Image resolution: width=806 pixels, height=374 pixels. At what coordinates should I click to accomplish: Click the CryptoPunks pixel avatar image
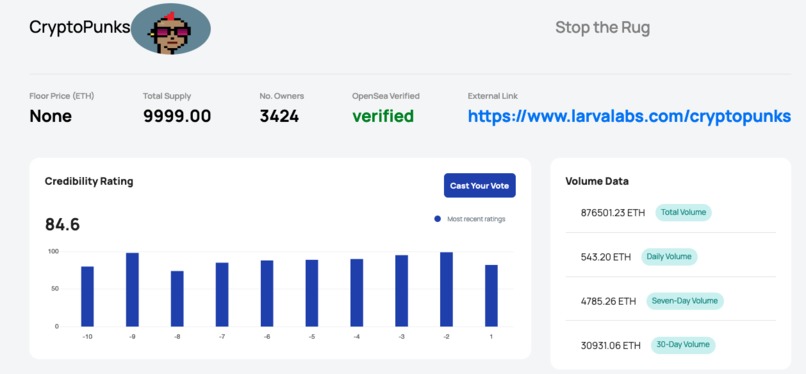coord(171,29)
